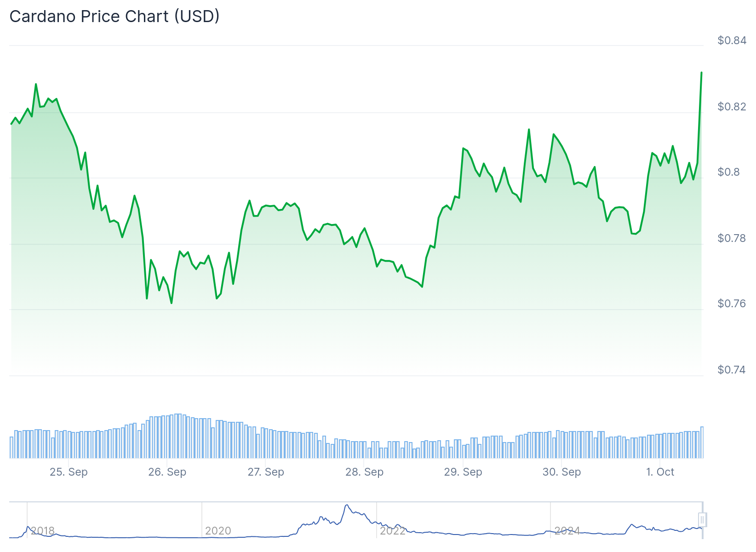
Task: Click the $0.84 price axis label
Action: pyautogui.click(x=732, y=40)
